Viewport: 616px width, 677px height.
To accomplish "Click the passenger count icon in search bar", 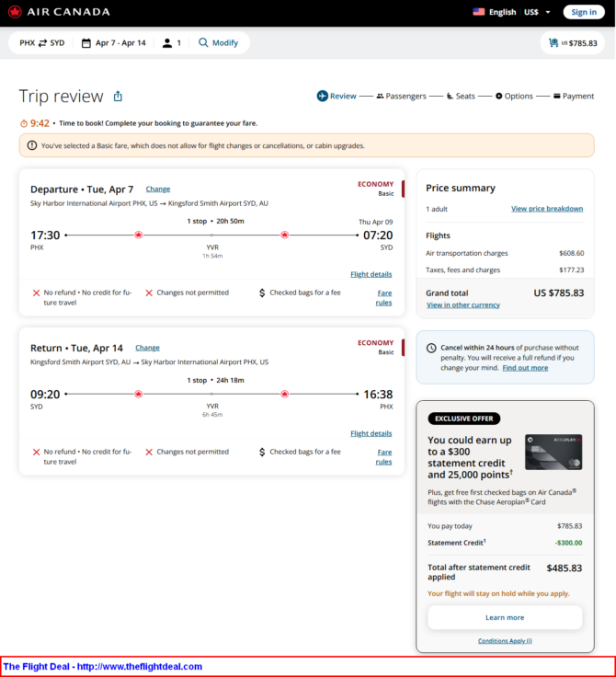I will pos(167,42).
